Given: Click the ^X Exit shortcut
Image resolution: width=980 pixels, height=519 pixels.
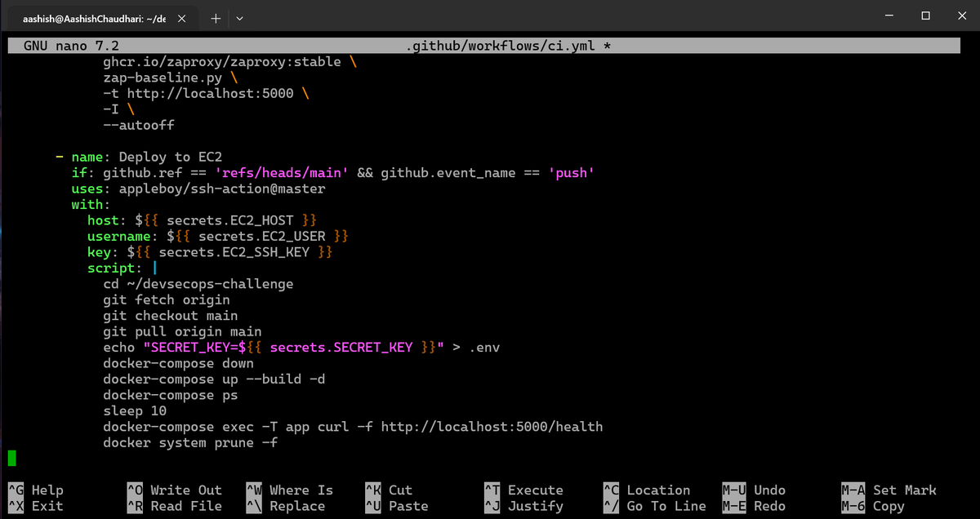Looking at the screenshot, I should (x=35, y=506).
